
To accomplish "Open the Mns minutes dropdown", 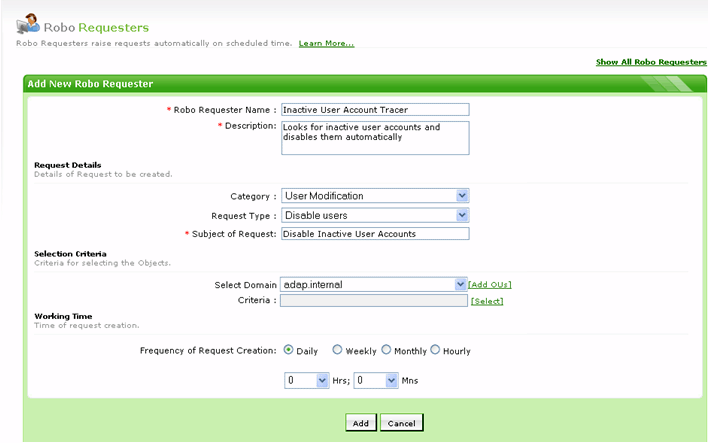I will click(x=375, y=381).
